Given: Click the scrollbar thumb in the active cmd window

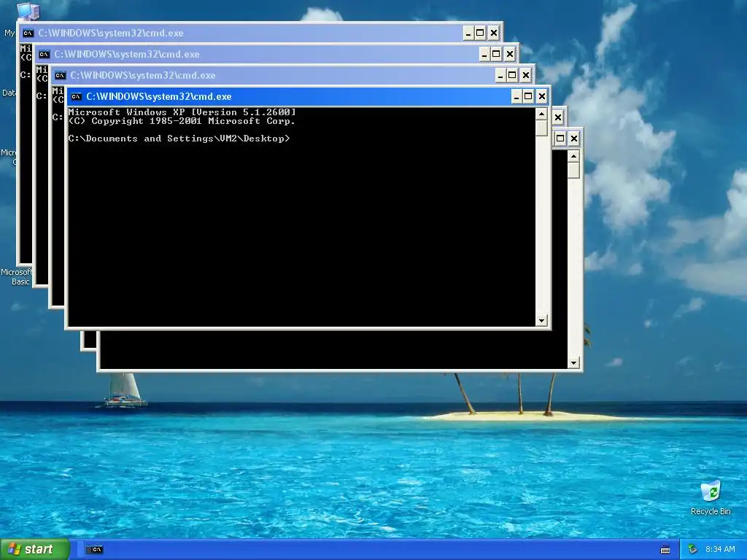Looking at the screenshot, I should [541, 128].
